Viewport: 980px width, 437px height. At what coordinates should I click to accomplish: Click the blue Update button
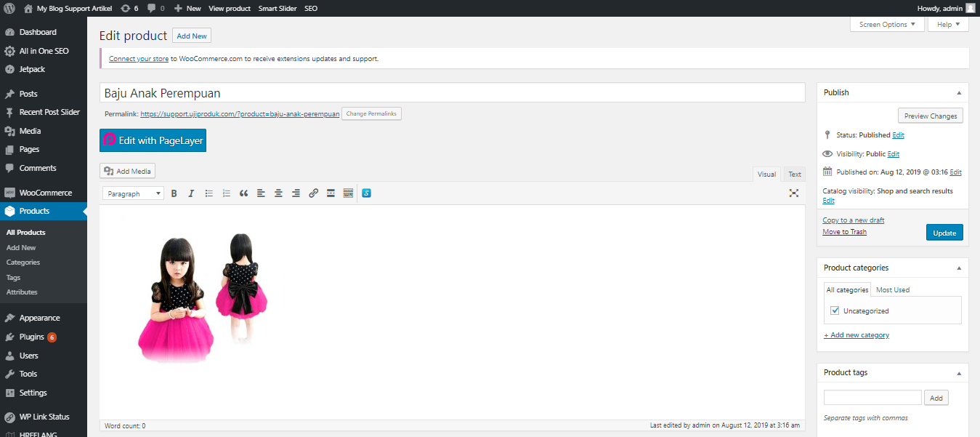point(944,233)
